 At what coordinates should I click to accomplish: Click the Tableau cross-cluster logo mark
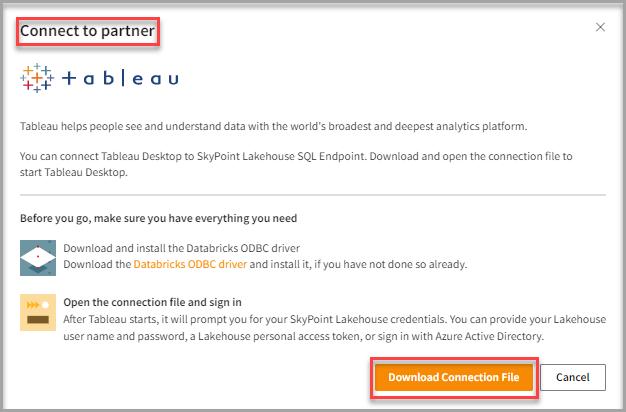pyautogui.click(x=38, y=78)
